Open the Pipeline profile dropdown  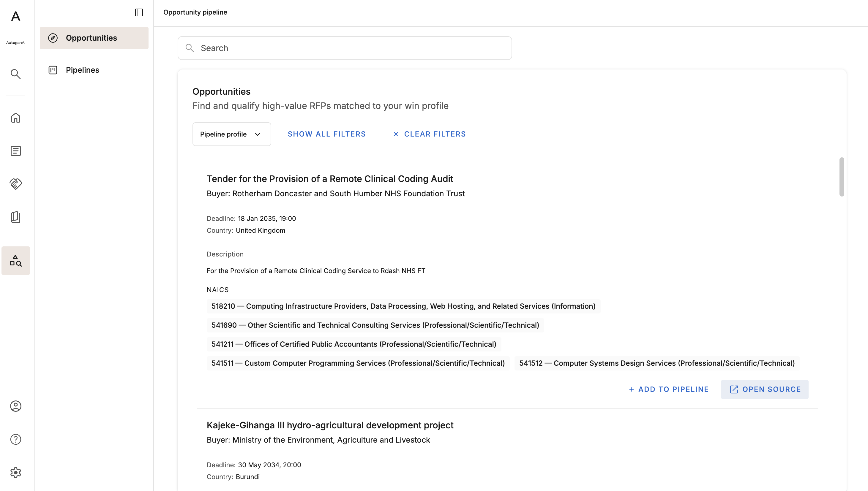(x=231, y=134)
